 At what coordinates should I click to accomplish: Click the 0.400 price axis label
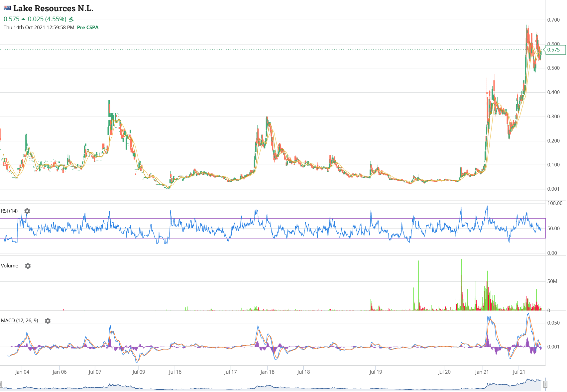(554, 92)
